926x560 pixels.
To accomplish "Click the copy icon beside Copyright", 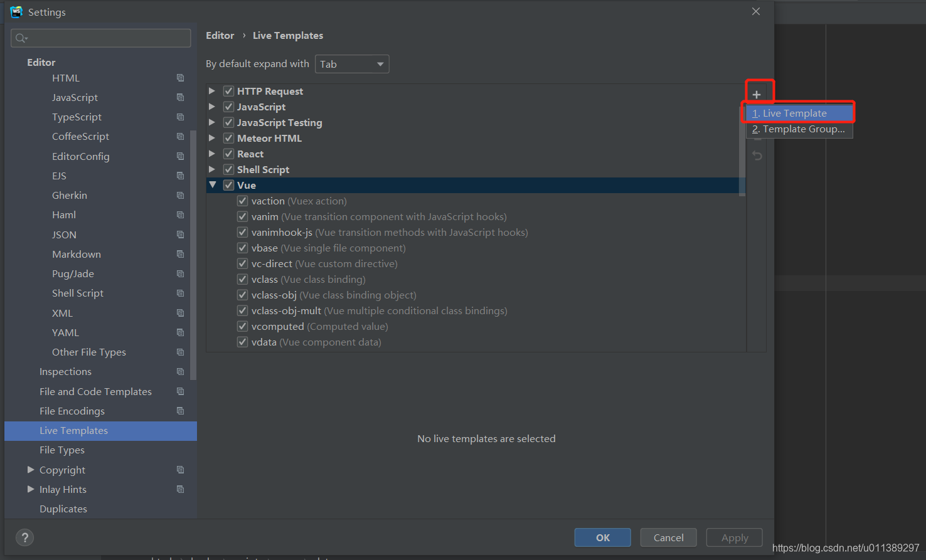I will pyautogui.click(x=181, y=470).
